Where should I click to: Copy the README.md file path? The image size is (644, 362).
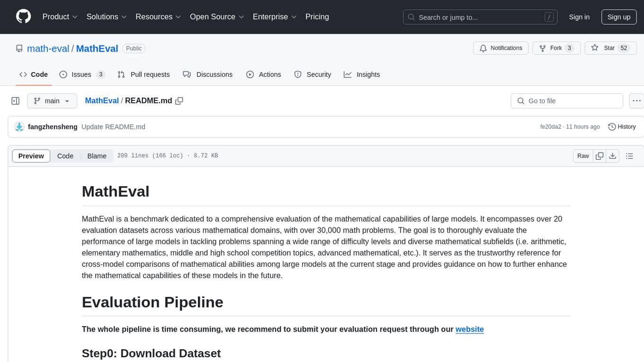click(x=179, y=100)
